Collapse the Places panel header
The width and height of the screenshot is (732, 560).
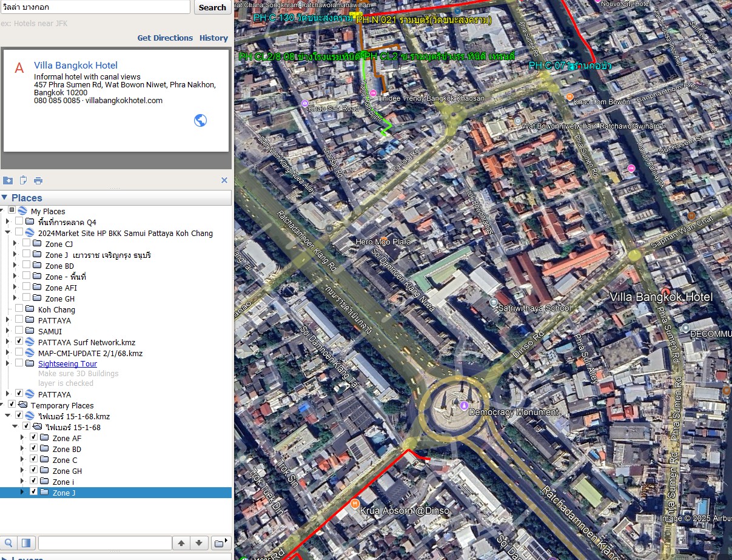point(5,198)
